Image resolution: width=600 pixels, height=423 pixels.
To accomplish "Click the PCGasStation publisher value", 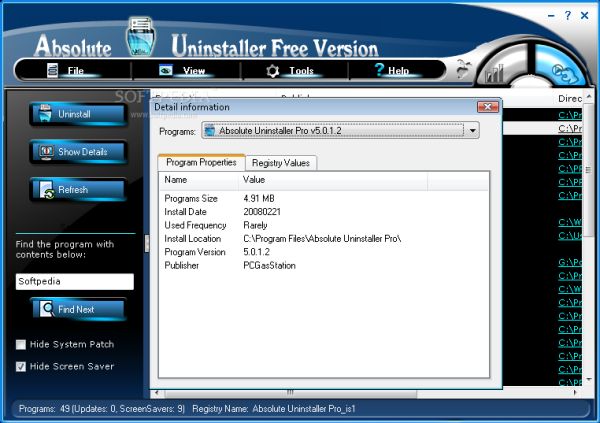I will pyautogui.click(x=269, y=265).
